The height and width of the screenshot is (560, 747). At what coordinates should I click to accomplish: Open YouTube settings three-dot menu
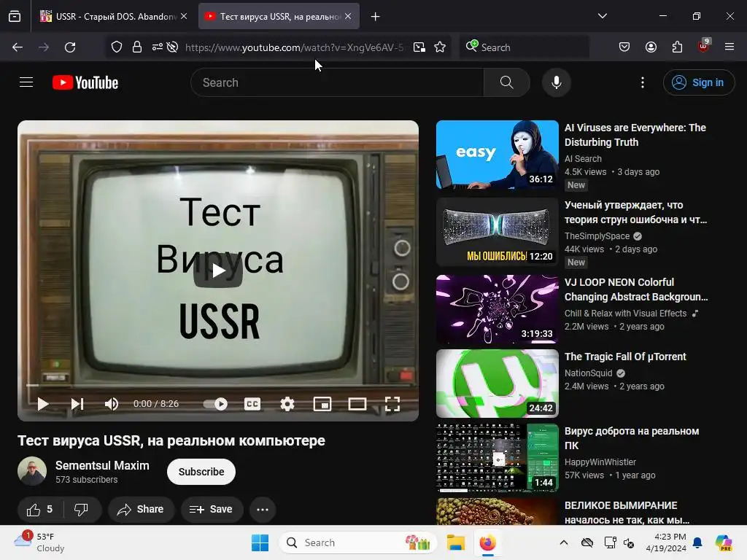(643, 82)
